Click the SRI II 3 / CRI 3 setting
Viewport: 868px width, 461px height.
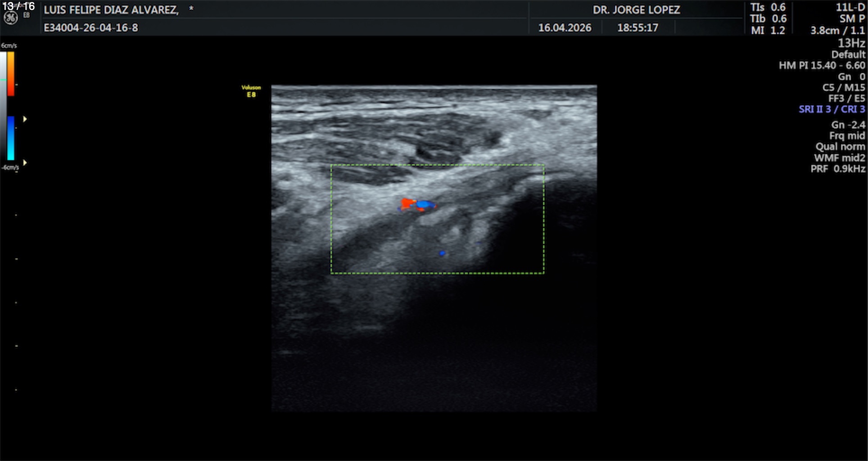pyautogui.click(x=832, y=109)
